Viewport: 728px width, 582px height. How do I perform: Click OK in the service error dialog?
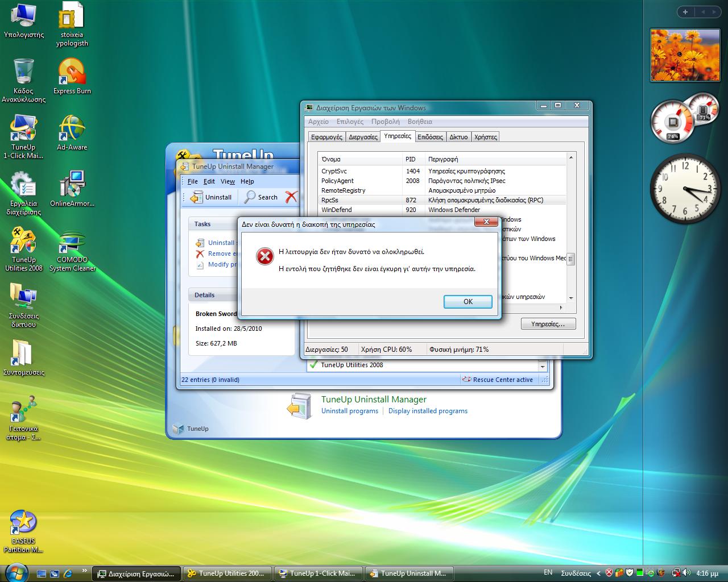click(x=468, y=302)
